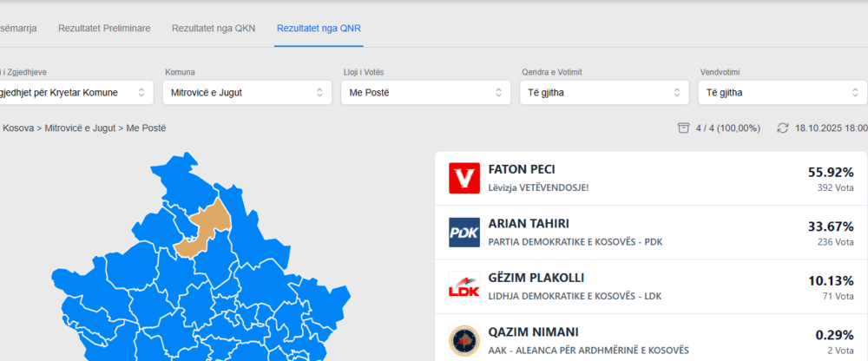Viewport: 868px width, 361px height.
Task: Open Arian Tahiri candidate result row
Action: 651,233
